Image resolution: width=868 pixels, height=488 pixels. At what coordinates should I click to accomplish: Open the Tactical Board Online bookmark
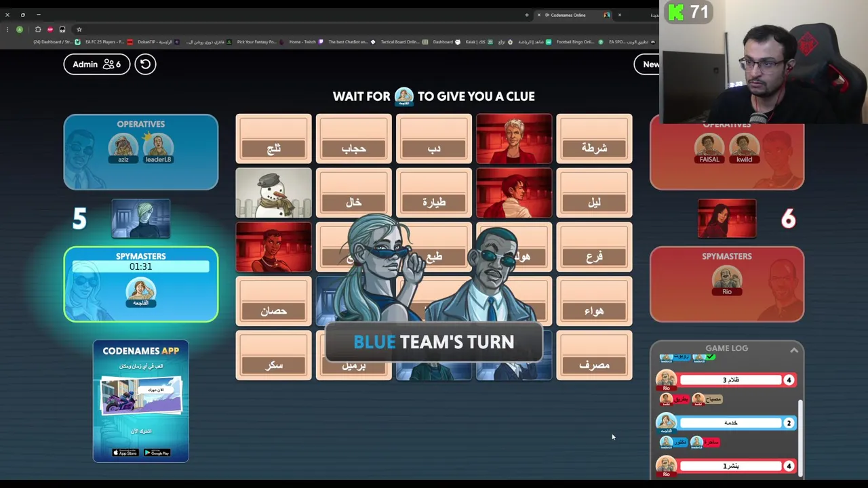(x=403, y=42)
